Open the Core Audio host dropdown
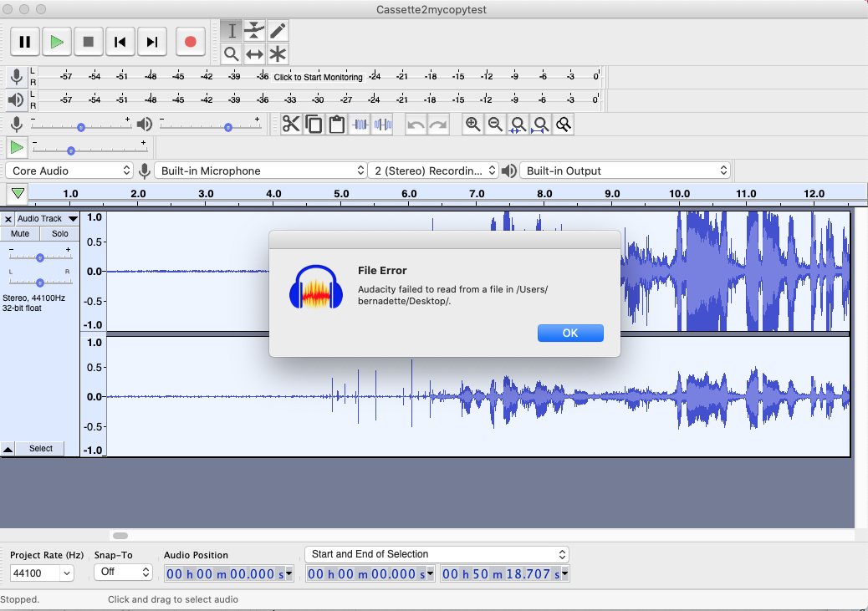Image resolution: width=868 pixels, height=611 pixels. pyautogui.click(x=69, y=171)
